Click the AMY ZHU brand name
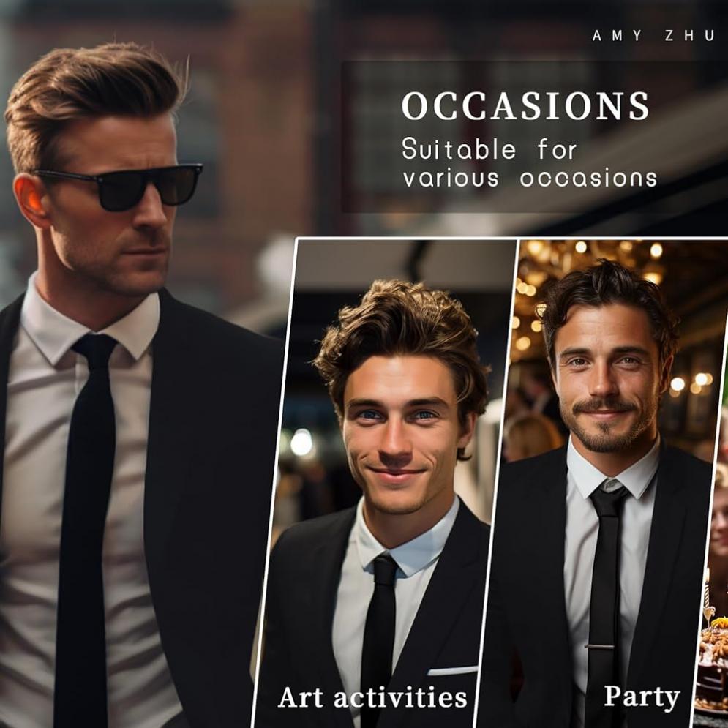The image size is (728, 728). (653, 36)
